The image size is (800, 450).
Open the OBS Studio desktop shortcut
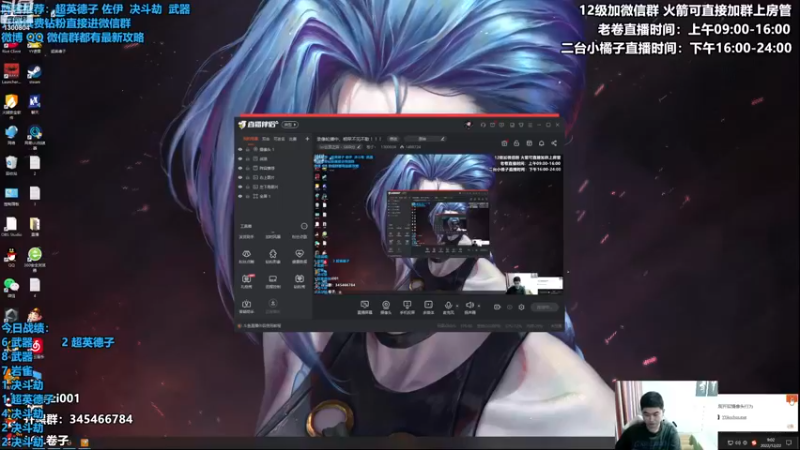coord(11,227)
